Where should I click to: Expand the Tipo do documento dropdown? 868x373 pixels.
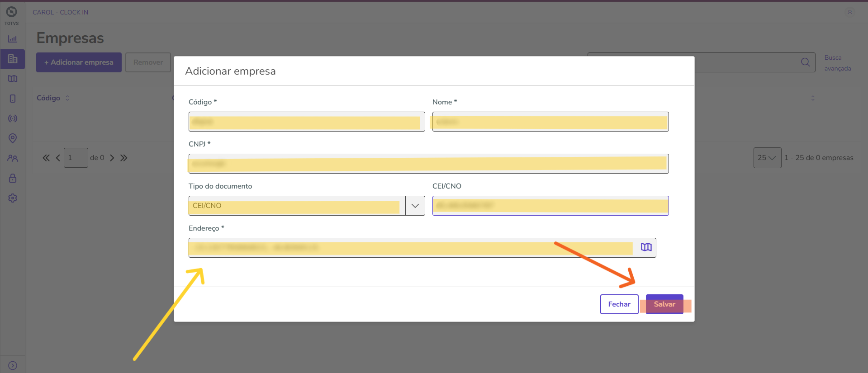tap(415, 206)
